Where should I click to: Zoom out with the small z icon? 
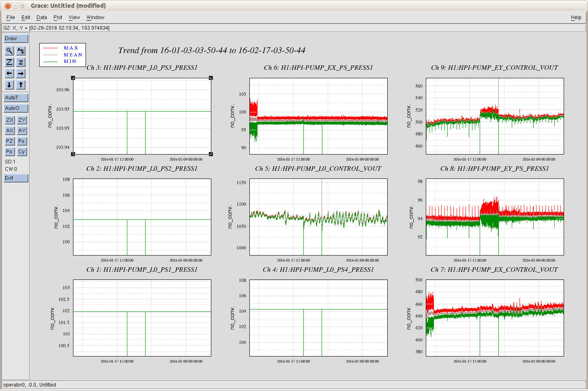coord(21,62)
